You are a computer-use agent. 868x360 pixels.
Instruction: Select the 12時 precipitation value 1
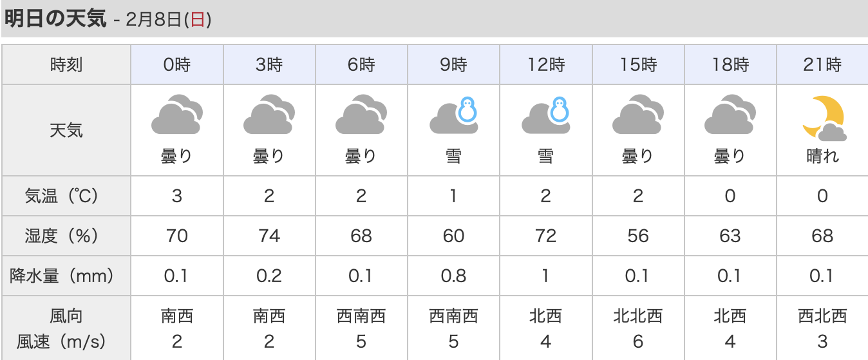pyautogui.click(x=546, y=276)
